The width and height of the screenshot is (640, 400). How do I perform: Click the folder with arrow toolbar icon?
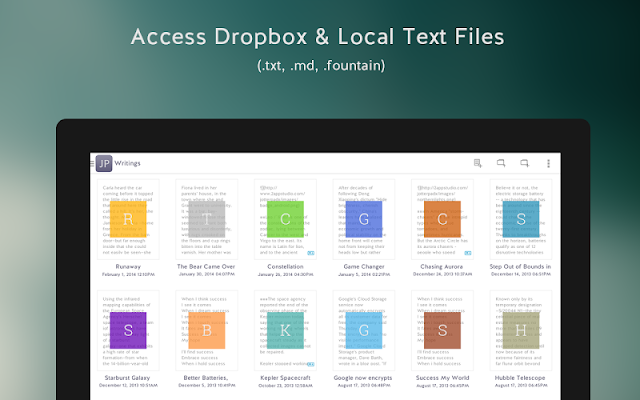coord(501,163)
